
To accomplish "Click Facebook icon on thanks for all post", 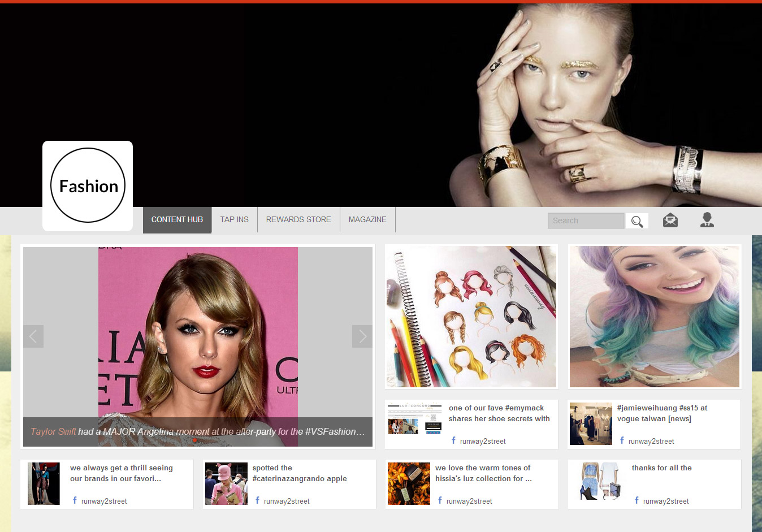I will 637,500.
